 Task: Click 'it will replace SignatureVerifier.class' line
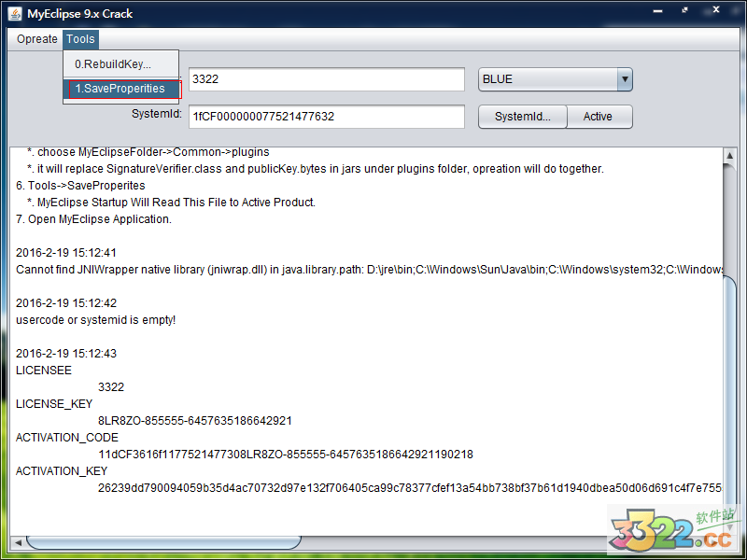[x=316, y=169]
